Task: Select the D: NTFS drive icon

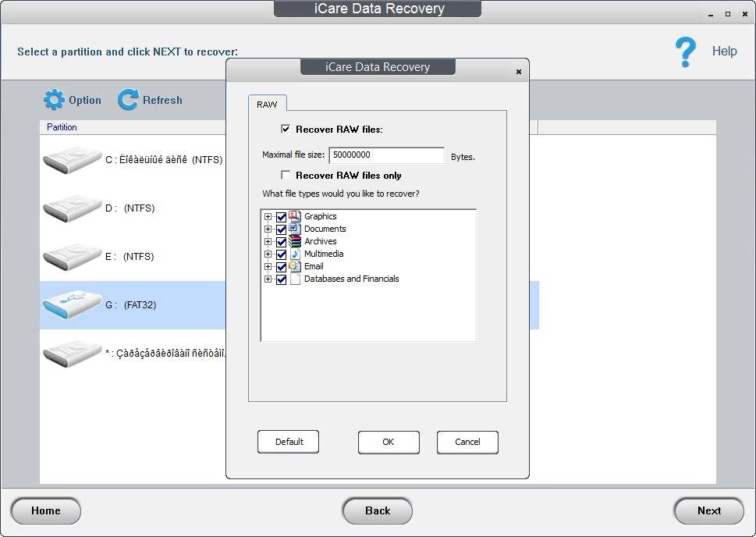Action: (73, 208)
